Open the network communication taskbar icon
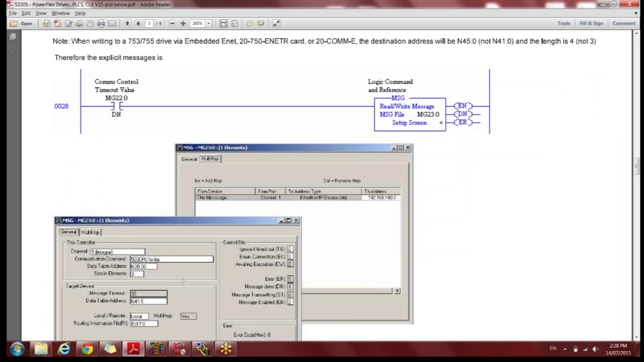Image resolution: width=644 pixels, height=362 pixels. coord(203,349)
